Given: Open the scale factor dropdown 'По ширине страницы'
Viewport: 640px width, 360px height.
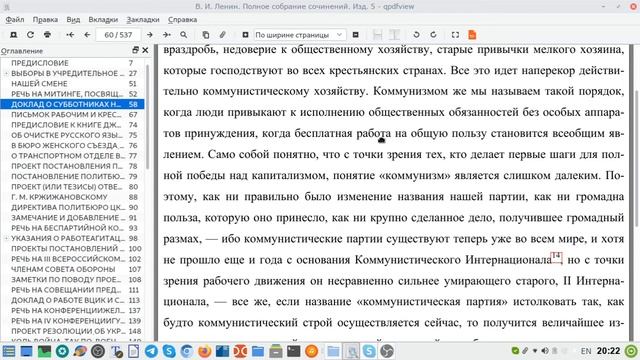Looking at the screenshot, I should tap(300, 35).
